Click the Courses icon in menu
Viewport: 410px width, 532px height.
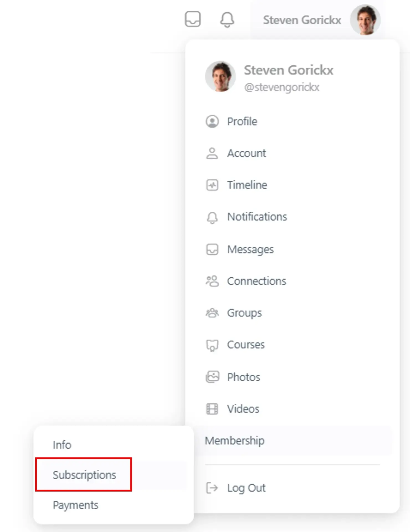212,346
